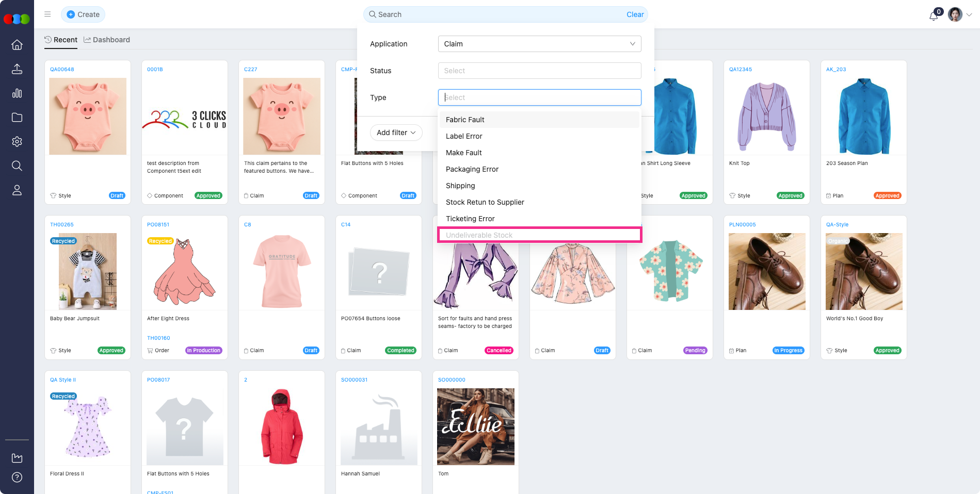Choose Packaging Error option

(x=472, y=169)
